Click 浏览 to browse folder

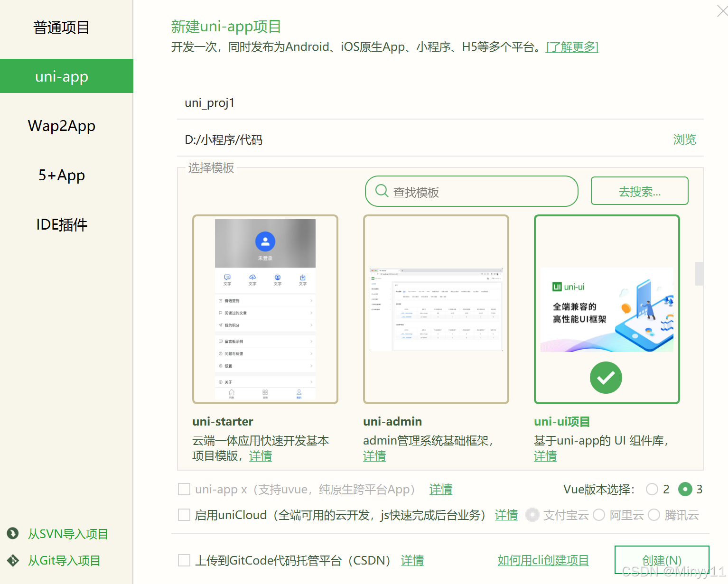point(684,139)
